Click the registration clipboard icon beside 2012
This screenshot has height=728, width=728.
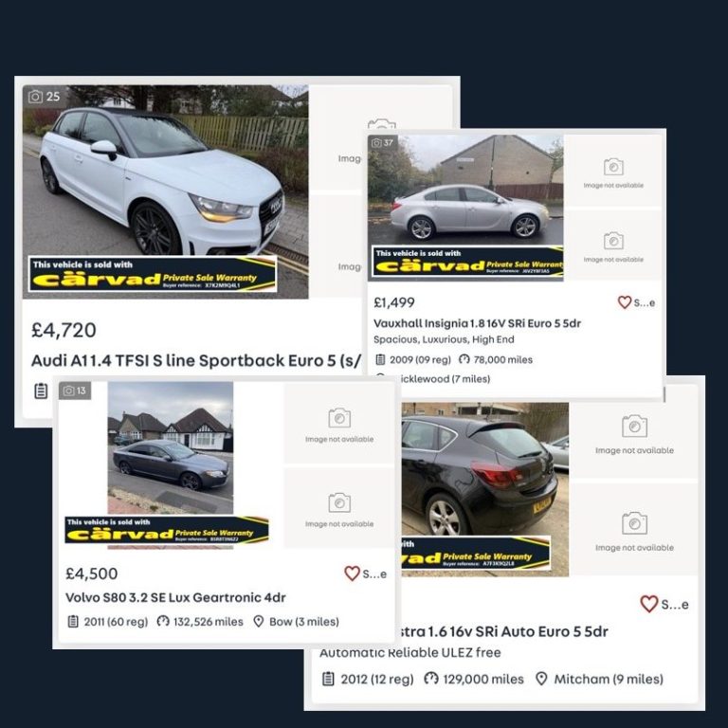coord(328,679)
